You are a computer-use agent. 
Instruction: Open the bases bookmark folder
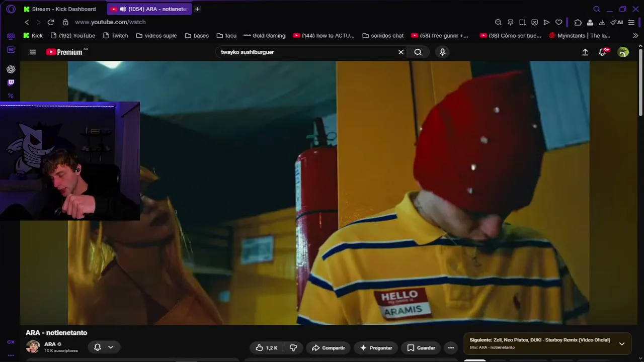point(197,36)
